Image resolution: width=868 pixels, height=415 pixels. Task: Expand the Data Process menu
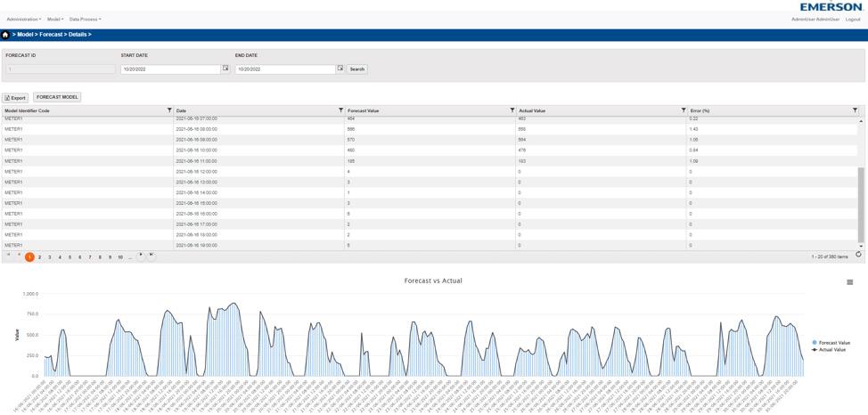(86, 20)
